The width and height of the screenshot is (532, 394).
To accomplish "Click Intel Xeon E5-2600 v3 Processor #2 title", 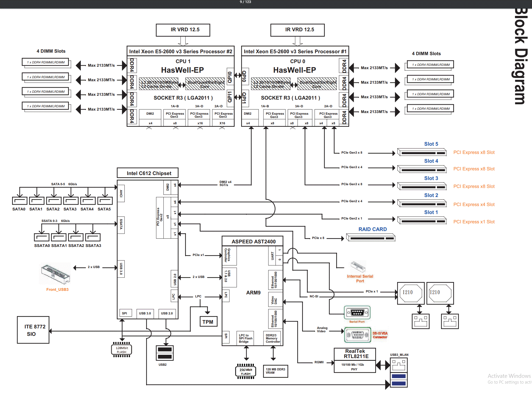I will (x=181, y=51).
